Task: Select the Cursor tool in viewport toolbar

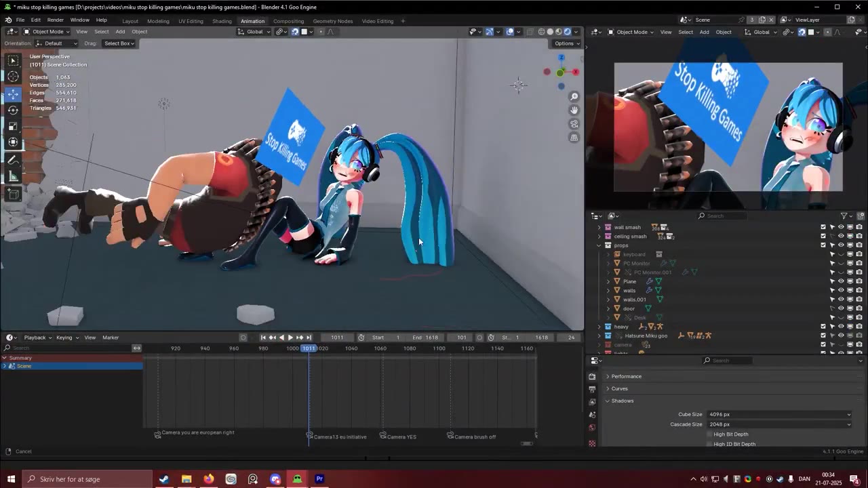Action: [13, 77]
